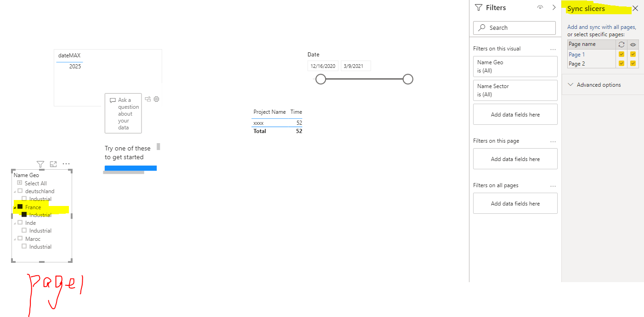Click right handle of Date slider
Image resolution: width=644 pixels, height=317 pixels.
coord(408,79)
